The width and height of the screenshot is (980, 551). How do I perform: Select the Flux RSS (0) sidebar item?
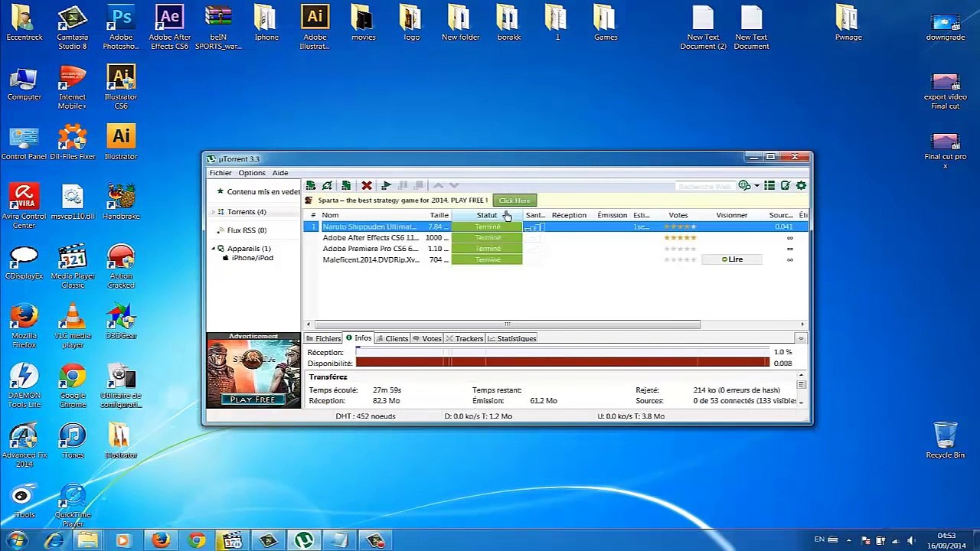tap(247, 230)
